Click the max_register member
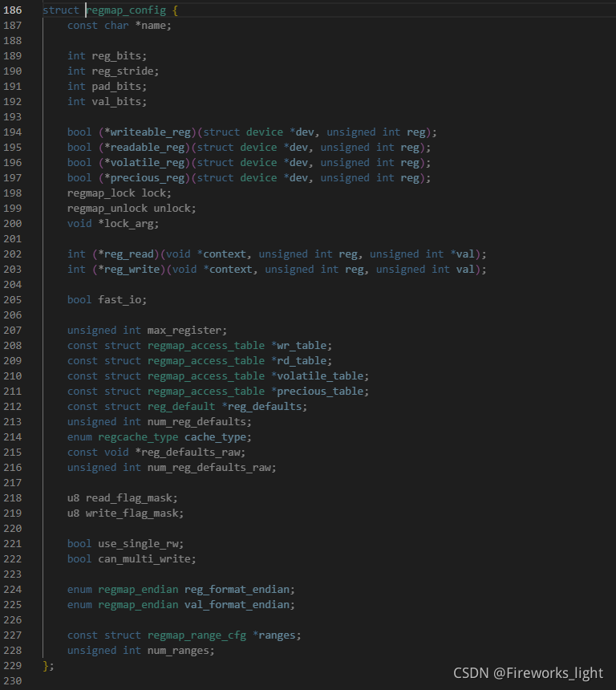Image resolution: width=616 pixels, height=690 pixels. click(x=184, y=331)
